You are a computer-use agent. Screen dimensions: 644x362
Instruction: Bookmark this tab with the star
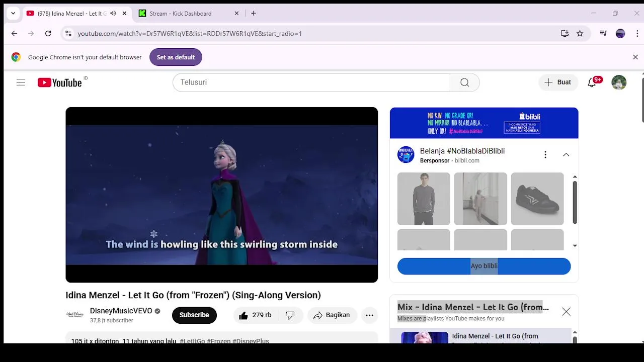point(580,34)
